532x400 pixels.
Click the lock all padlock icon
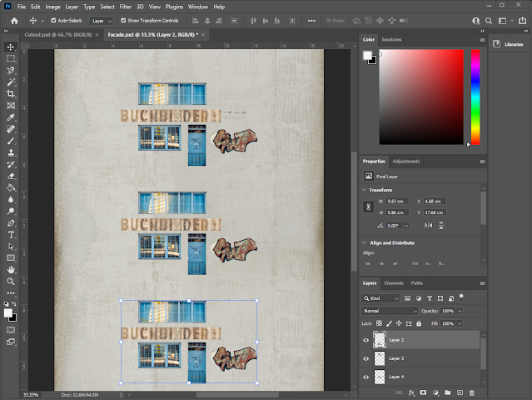pyautogui.click(x=418, y=323)
